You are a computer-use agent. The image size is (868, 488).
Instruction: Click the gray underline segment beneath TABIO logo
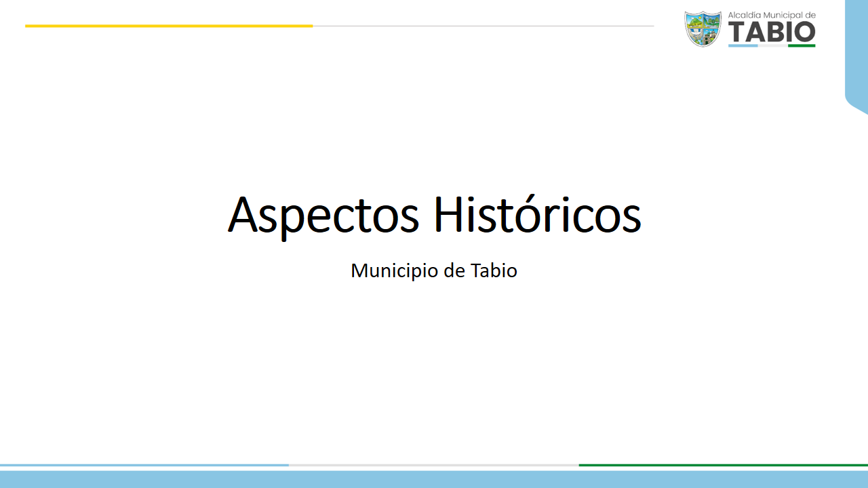click(772, 45)
